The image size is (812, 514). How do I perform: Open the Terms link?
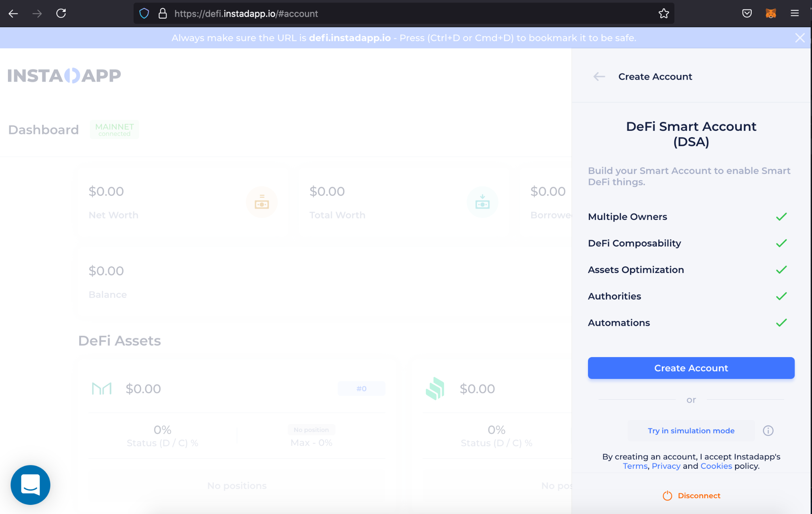635,466
